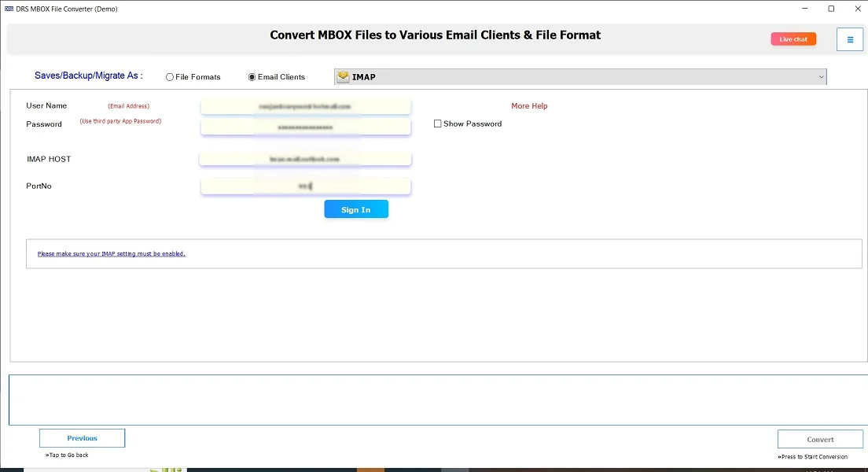Enable the Show Password checkbox

click(x=438, y=124)
